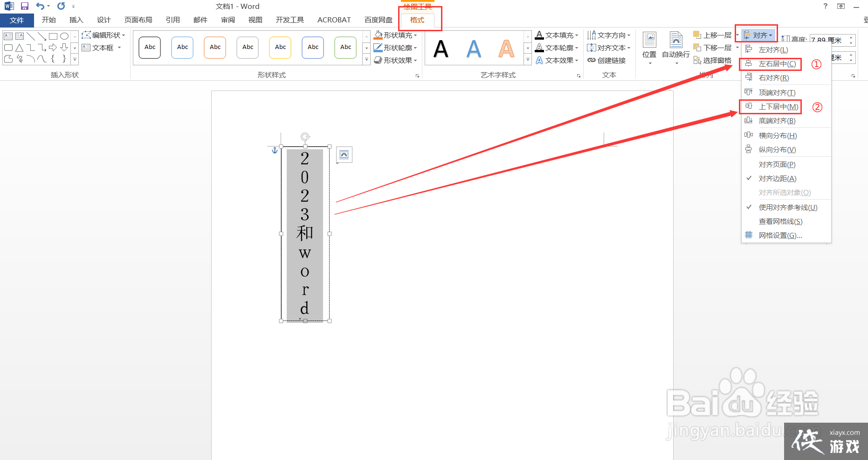This screenshot has width=868, height=460.
Task: Open Align Text (对齐文本) dropdown
Action: (x=609, y=48)
